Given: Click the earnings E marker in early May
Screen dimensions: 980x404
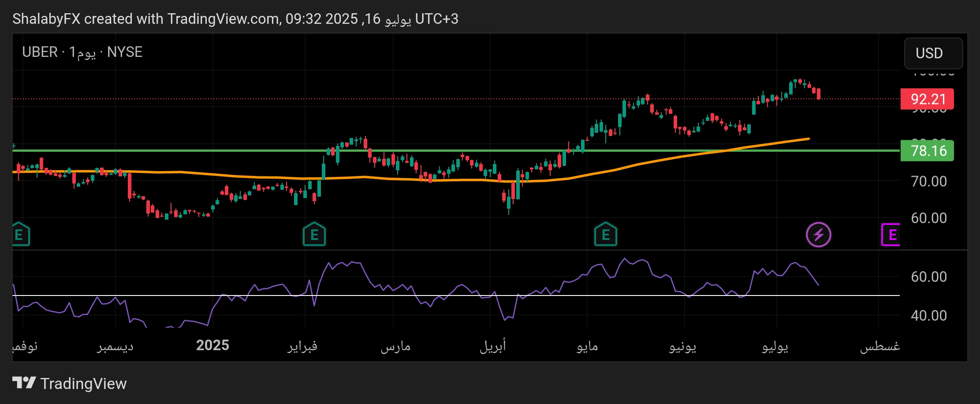Looking at the screenshot, I should (x=605, y=234).
